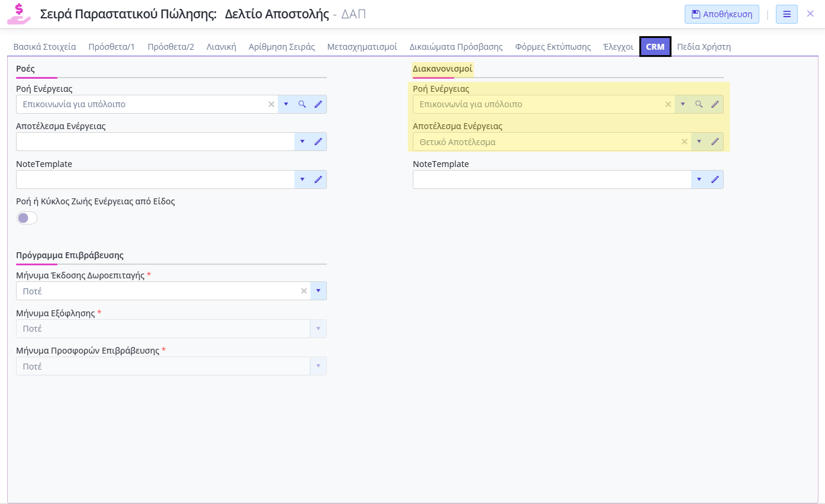Click search icon in Ροές Ροή Ενέργειας field

click(x=302, y=104)
